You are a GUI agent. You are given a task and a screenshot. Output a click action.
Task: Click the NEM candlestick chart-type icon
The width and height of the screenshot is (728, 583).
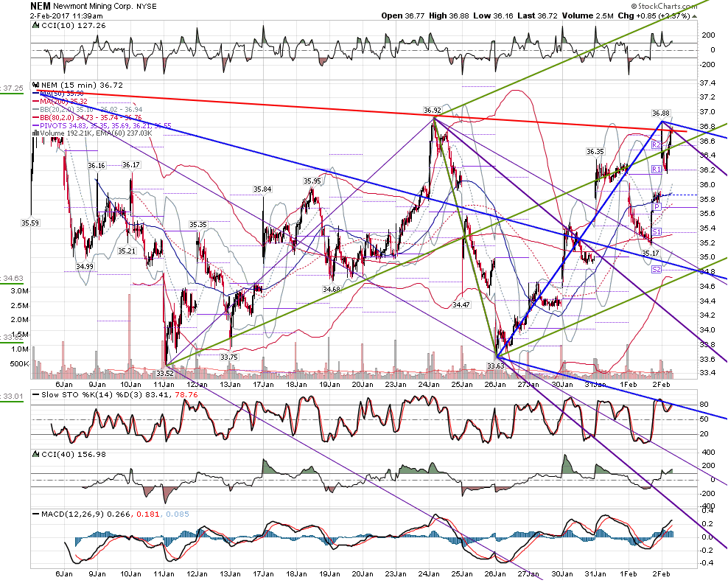tap(35, 85)
